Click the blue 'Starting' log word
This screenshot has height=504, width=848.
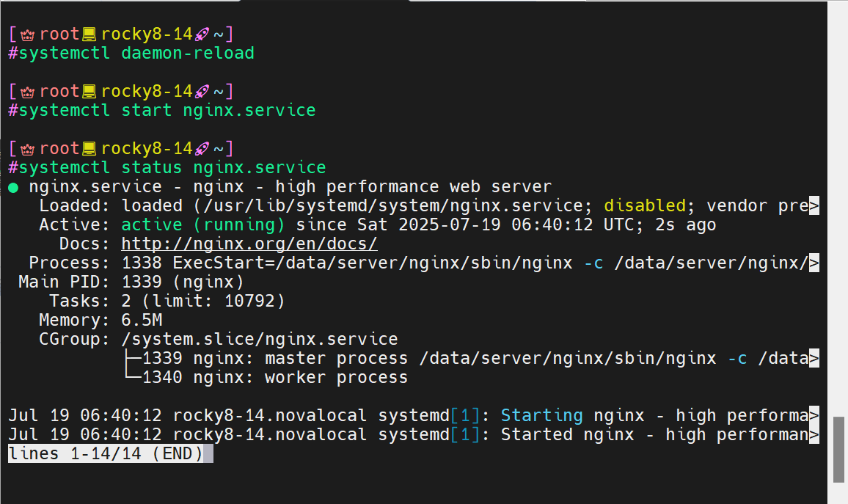(542, 416)
